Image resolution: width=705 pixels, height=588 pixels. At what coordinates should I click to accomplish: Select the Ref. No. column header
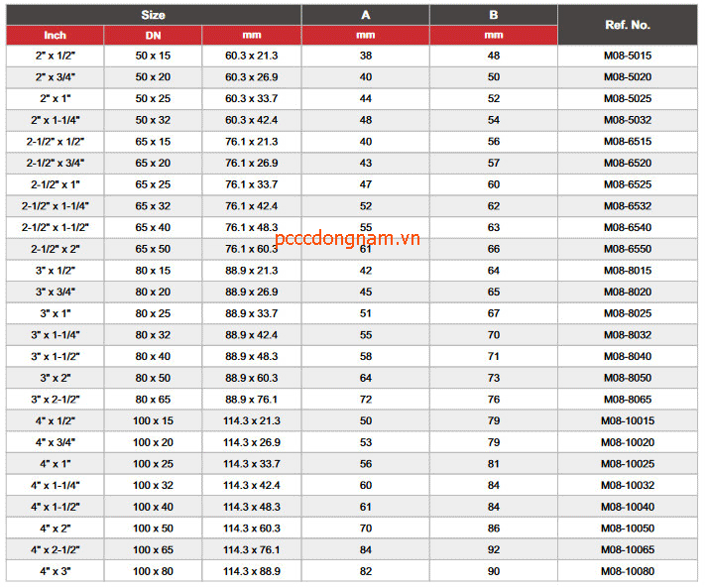pyautogui.click(x=627, y=25)
